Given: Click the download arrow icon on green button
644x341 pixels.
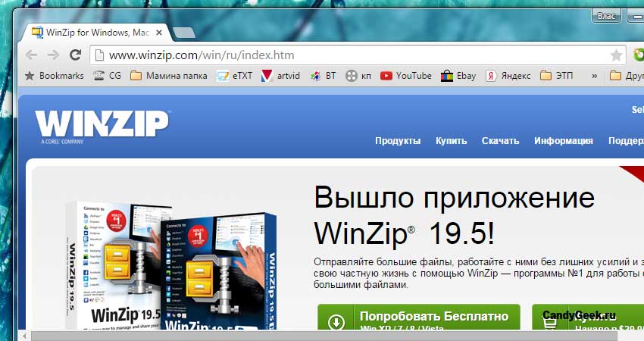Looking at the screenshot, I should (x=336, y=322).
